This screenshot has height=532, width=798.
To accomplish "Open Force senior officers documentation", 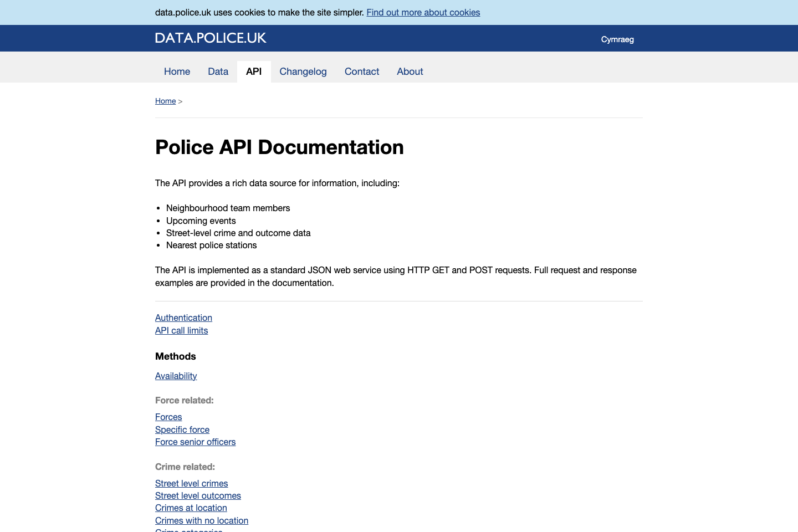I will [195, 442].
